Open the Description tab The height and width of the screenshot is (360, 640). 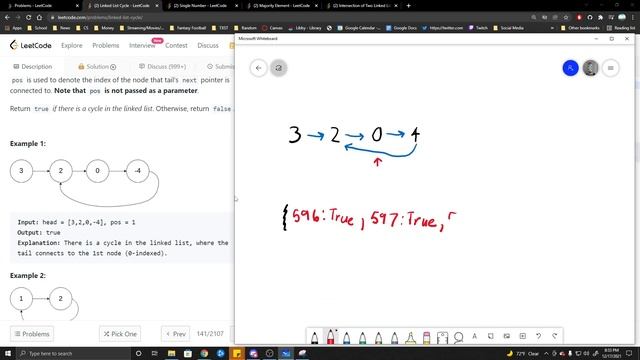tap(33, 67)
